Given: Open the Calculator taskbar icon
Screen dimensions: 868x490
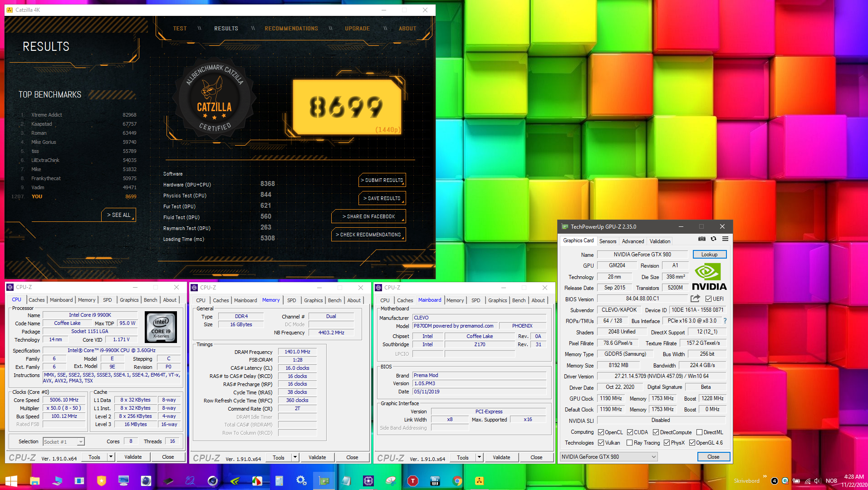Looking at the screenshot, I should 279,481.
